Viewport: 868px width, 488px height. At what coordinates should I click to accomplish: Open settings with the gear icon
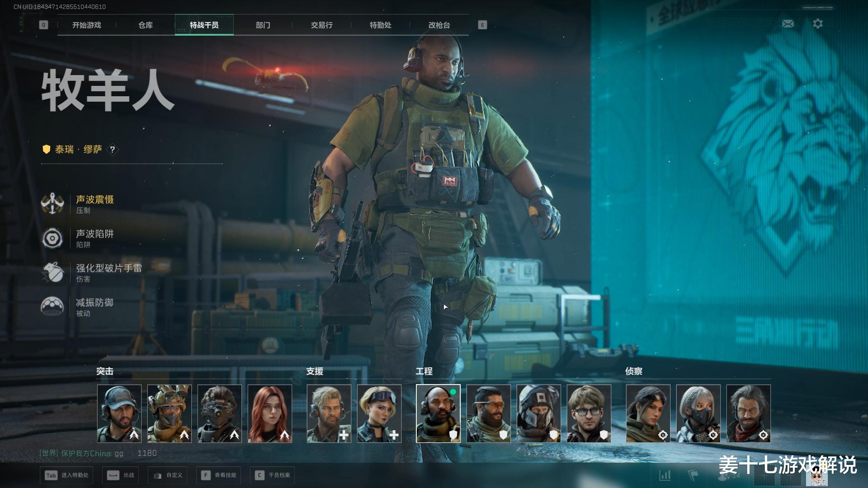pyautogui.click(x=817, y=23)
